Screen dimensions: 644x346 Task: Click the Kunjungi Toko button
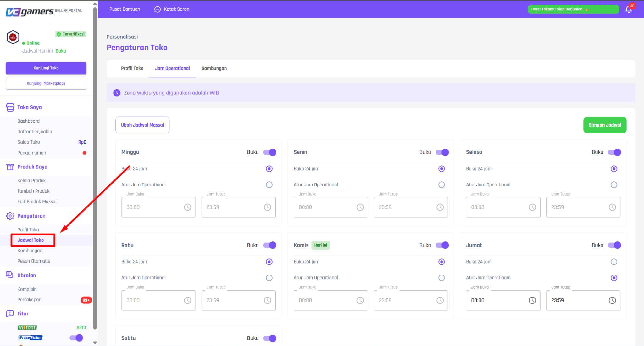46,68
